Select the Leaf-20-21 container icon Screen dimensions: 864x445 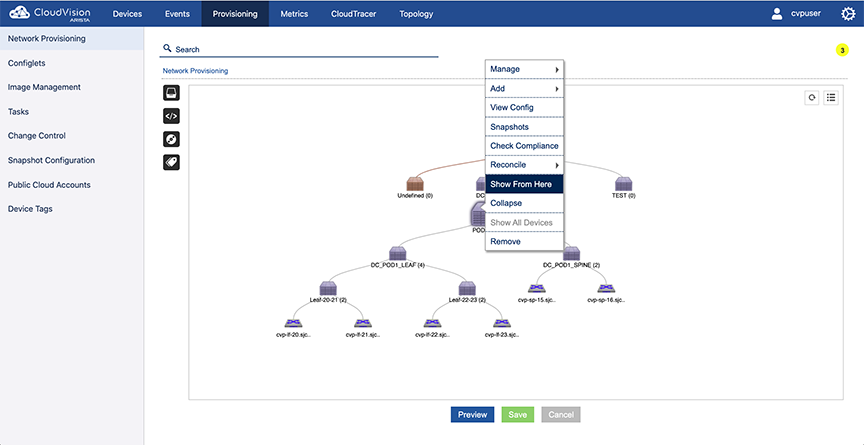click(x=328, y=289)
